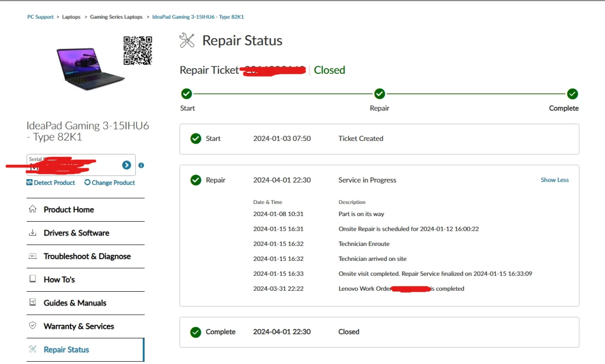
Task: Open Troubleshoot & Diagnose menu item
Action: (86, 256)
